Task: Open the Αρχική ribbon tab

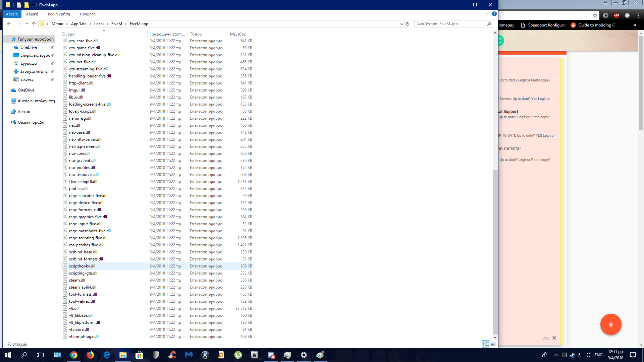Action: pos(32,14)
